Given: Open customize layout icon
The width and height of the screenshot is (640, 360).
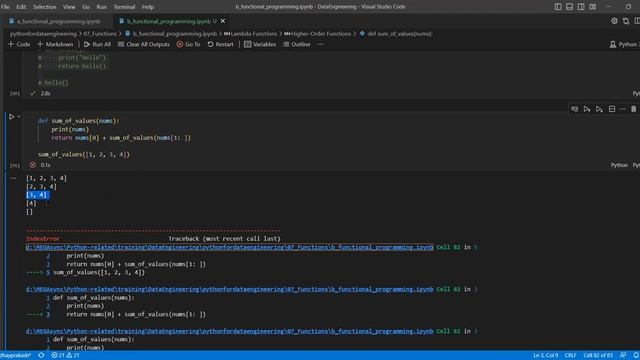Looking at the screenshot, I should (592, 7).
